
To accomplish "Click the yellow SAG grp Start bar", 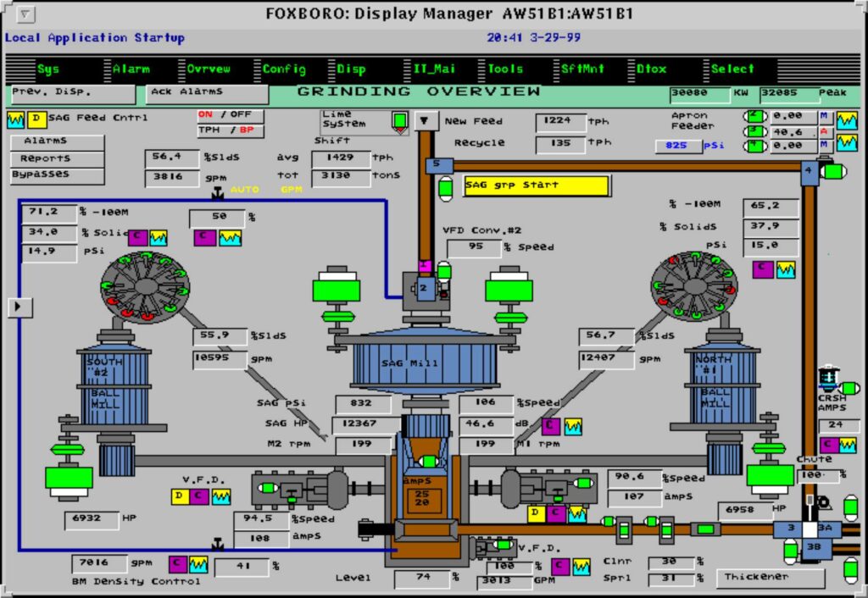I will (x=536, y=185).
